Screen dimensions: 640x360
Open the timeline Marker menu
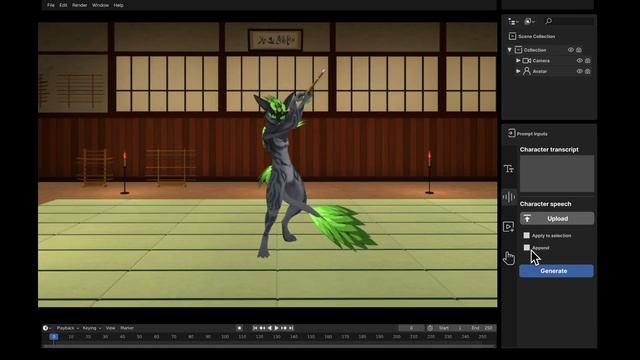(127, 328)
